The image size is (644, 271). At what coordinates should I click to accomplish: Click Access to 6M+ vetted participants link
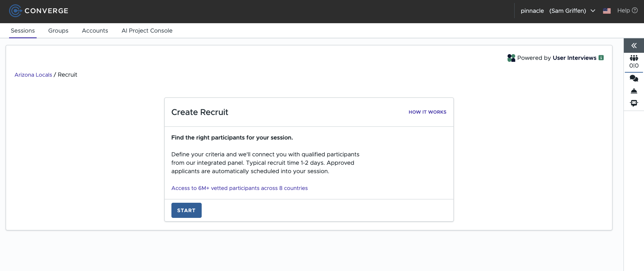[x=240, y=188]
